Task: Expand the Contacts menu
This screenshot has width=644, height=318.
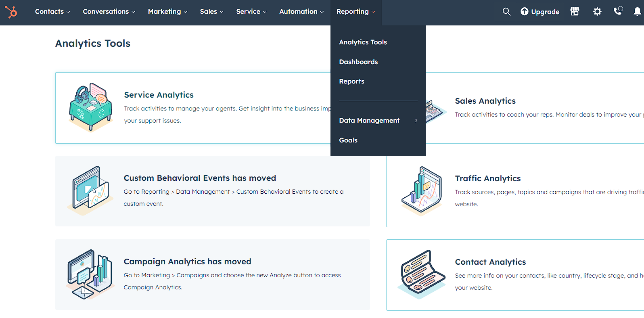Action: point(52,12)
